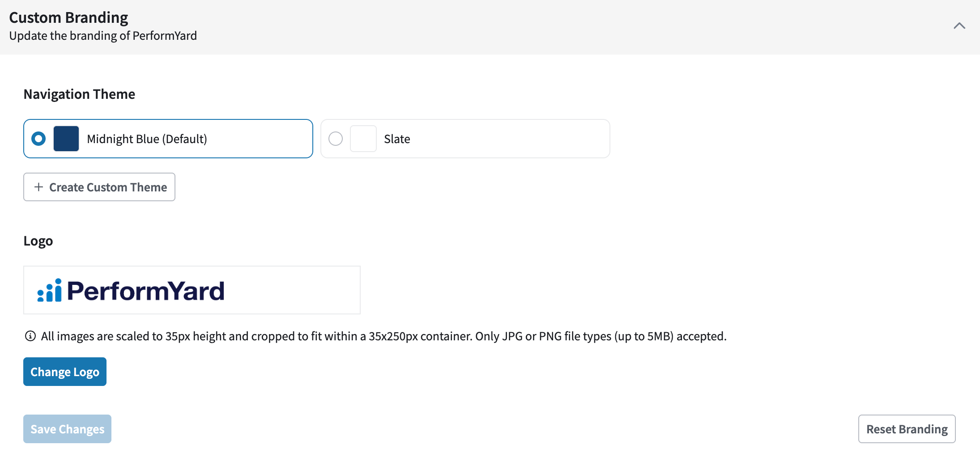The image size is (980, 466).
Task: Click 'Update the branding of PerformYard' subtitle
Action: pos(103,36)
